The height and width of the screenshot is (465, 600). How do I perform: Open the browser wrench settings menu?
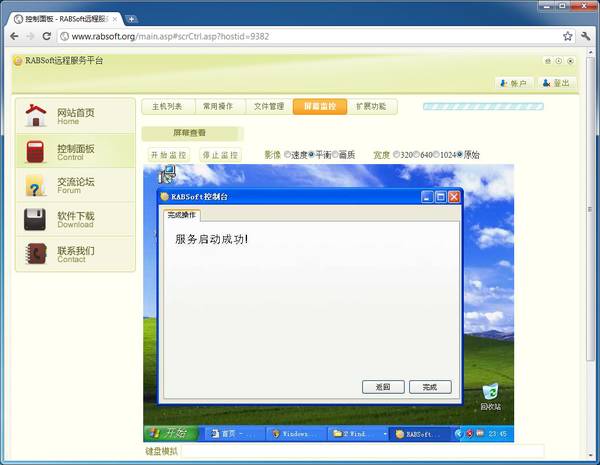587,37
